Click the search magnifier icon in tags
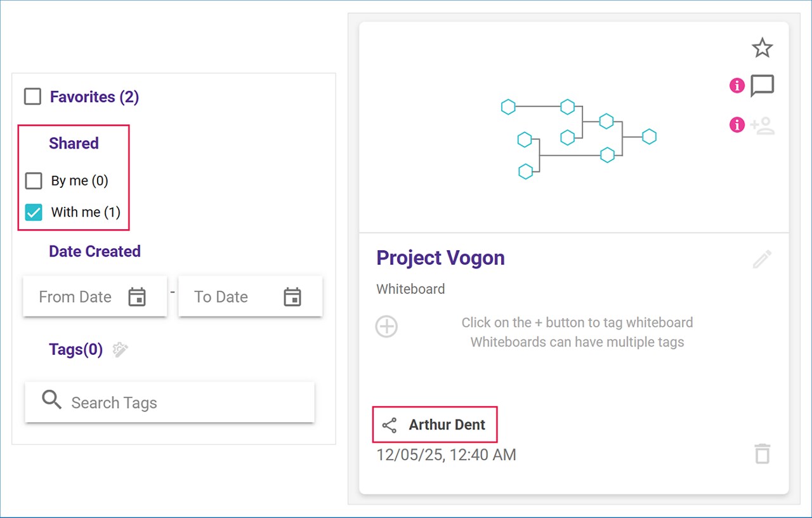The image size is (812, 518). pos(51,400)
